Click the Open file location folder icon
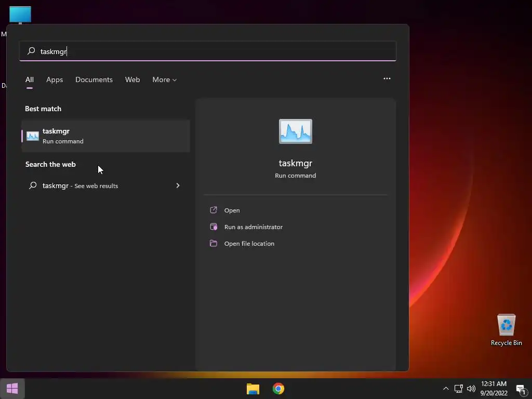Image resolution: width=532 pixels, height=399 pixels. 214,243
